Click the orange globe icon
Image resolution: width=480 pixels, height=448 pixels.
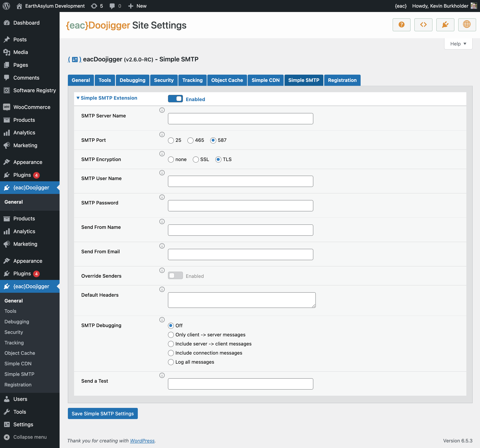tap(467, 25)
